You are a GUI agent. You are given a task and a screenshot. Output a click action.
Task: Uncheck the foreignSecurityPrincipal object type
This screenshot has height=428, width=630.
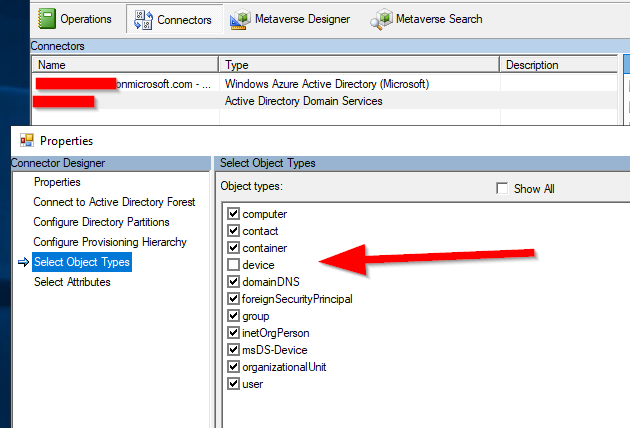[x=233, y=299]
